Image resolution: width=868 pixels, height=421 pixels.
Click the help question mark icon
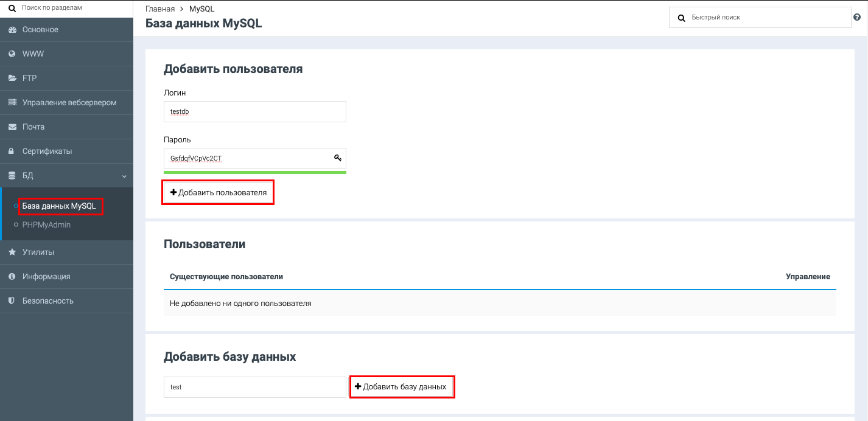pos(856,18)
